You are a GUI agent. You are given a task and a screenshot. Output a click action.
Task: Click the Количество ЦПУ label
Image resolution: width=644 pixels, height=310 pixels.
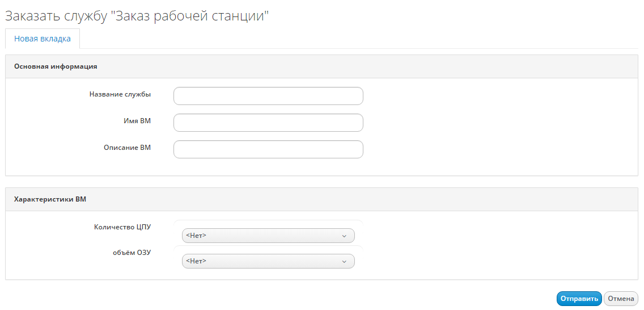(x=122, y=227)
